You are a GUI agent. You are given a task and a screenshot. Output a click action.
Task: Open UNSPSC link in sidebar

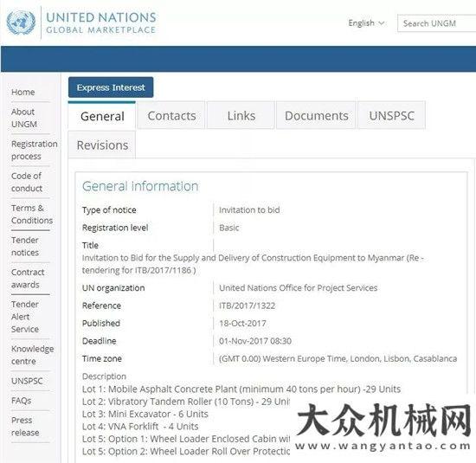[27, 381]
